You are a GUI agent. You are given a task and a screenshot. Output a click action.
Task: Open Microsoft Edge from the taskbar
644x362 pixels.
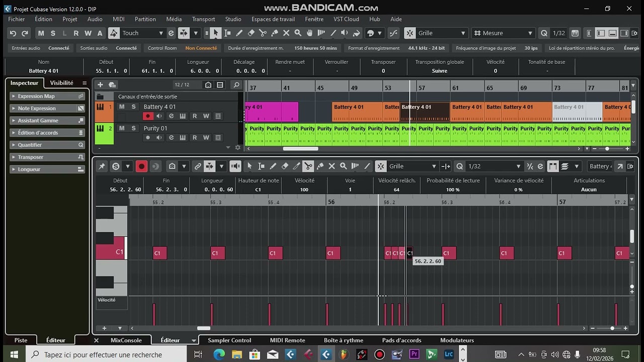pyautogui.click(x=219, y=354)
